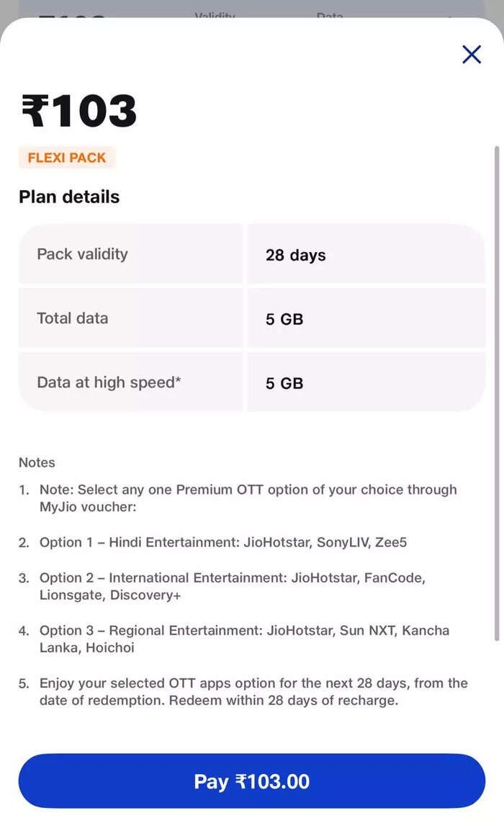Viewport: 504px width, 836px height.
Task: Select the Data at high speed label
Action: click(x=108, y=382)
